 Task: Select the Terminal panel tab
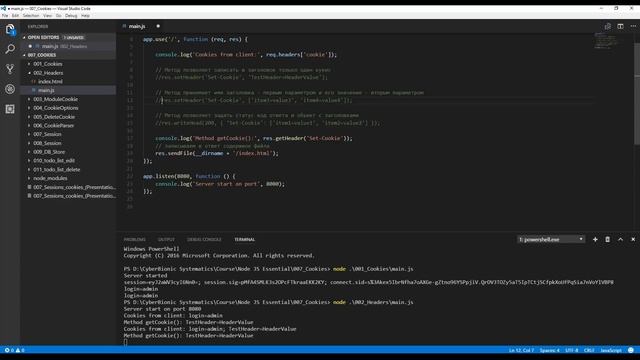click(x=244, y=240)
